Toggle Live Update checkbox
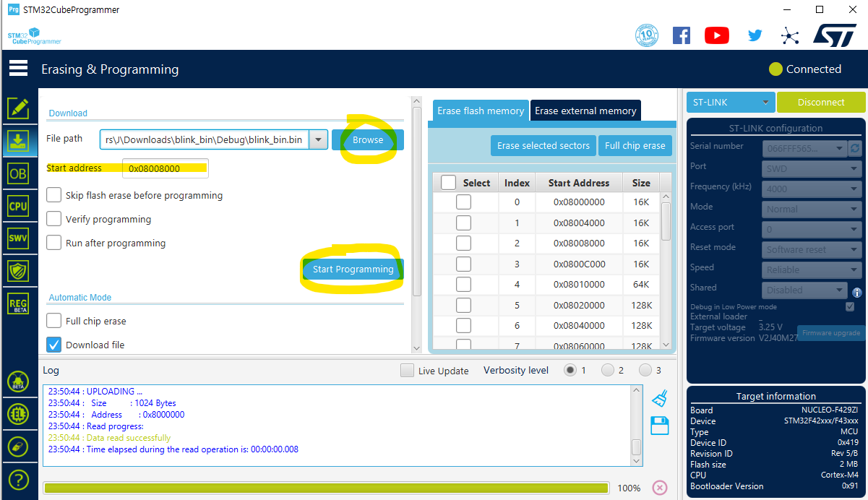This screenshot has width=868, height=500. 408,371
